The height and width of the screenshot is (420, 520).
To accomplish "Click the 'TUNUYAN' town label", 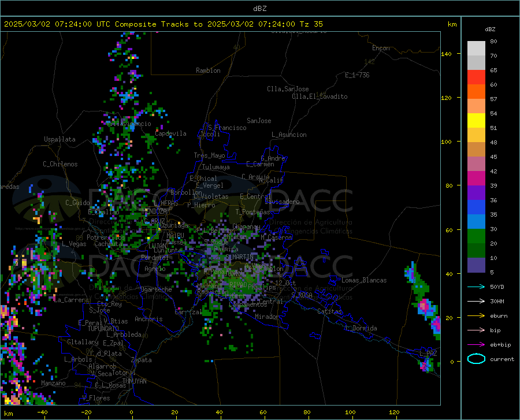I will (x=134, y=381).
